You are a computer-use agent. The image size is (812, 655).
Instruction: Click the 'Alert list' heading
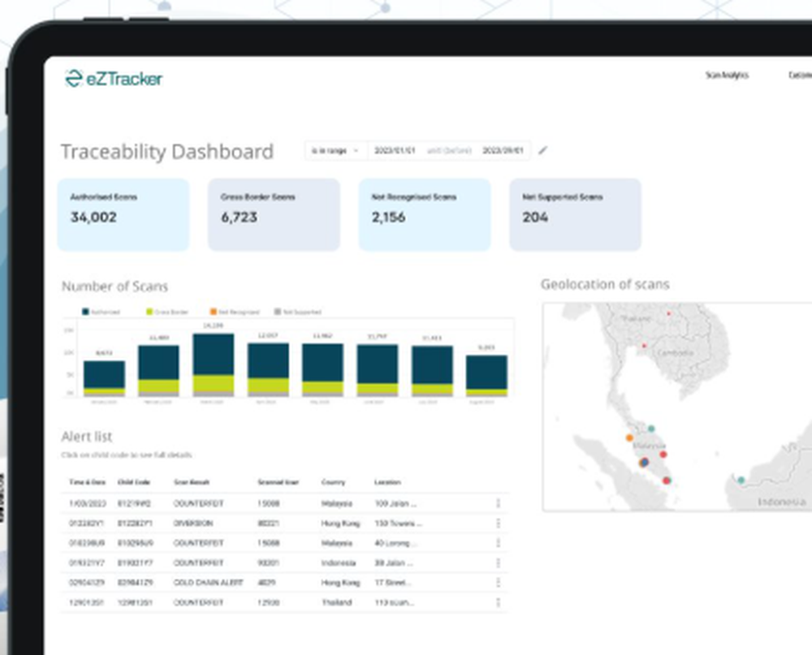(x=87, y=437)
